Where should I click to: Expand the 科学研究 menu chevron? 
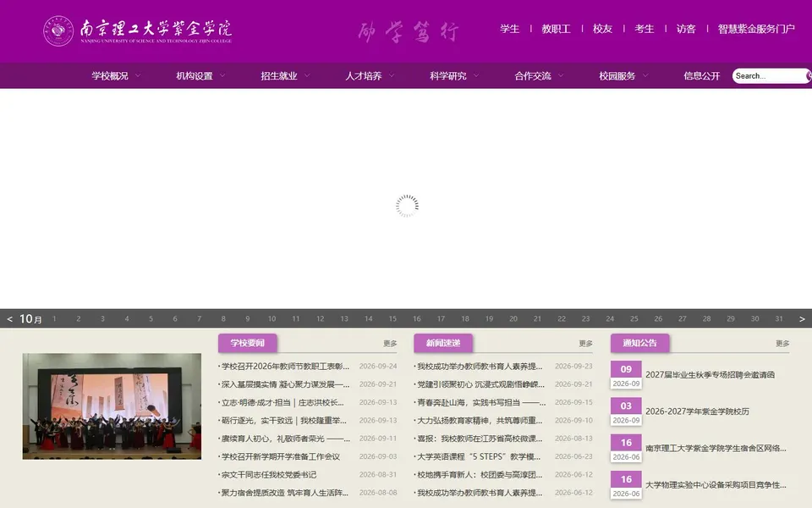pyautogui.click(x=476, y=75)
